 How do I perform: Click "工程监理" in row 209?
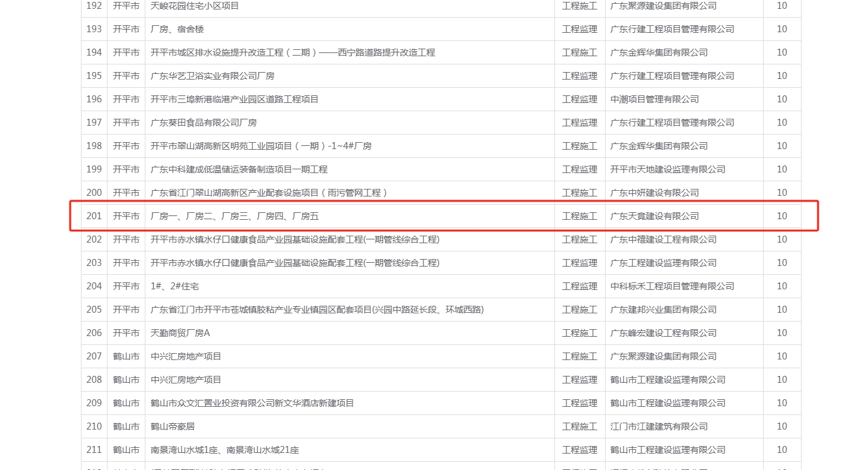(x=580, y=403)
